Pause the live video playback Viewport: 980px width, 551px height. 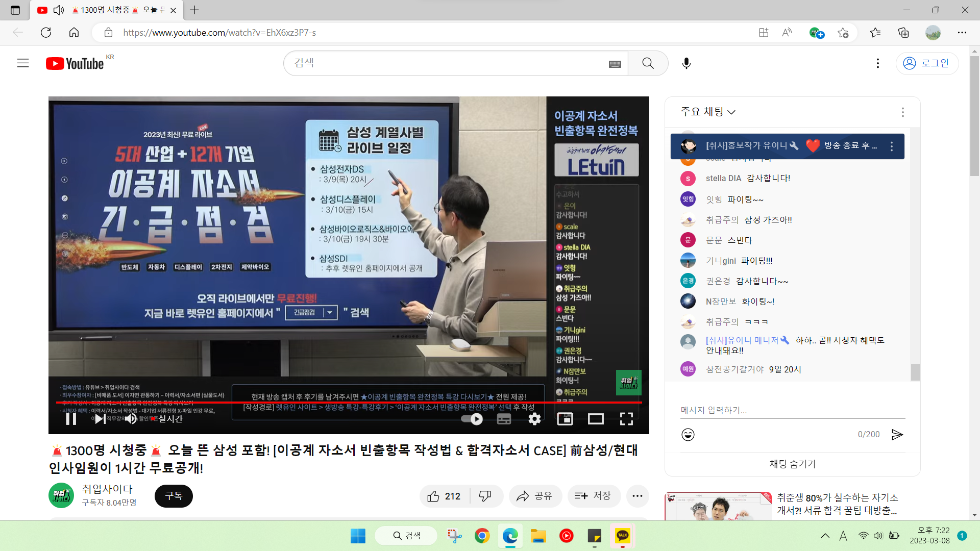pyautogui.click(x=71, y=419)
